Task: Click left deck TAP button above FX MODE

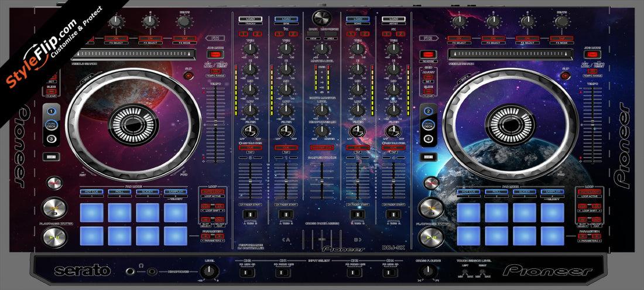Action: pos(185,38)
